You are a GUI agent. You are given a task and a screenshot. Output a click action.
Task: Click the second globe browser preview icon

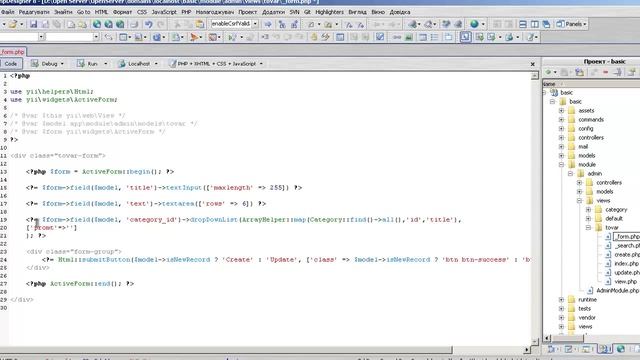click(108, 24)
